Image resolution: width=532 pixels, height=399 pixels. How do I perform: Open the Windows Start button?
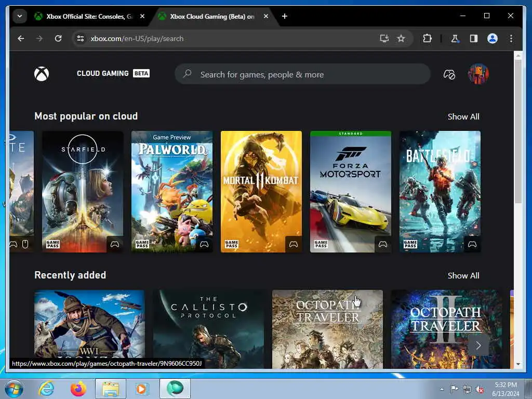(x=14, y=389)
